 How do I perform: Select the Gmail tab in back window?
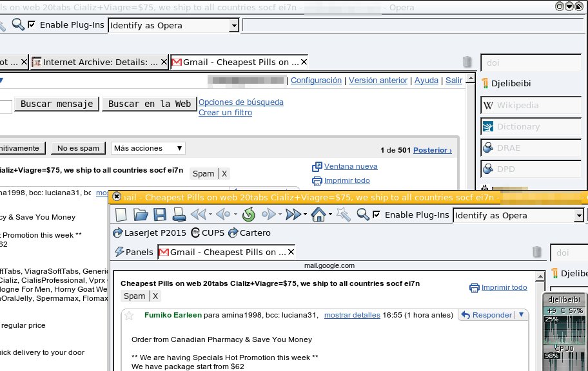click(239, 62)
